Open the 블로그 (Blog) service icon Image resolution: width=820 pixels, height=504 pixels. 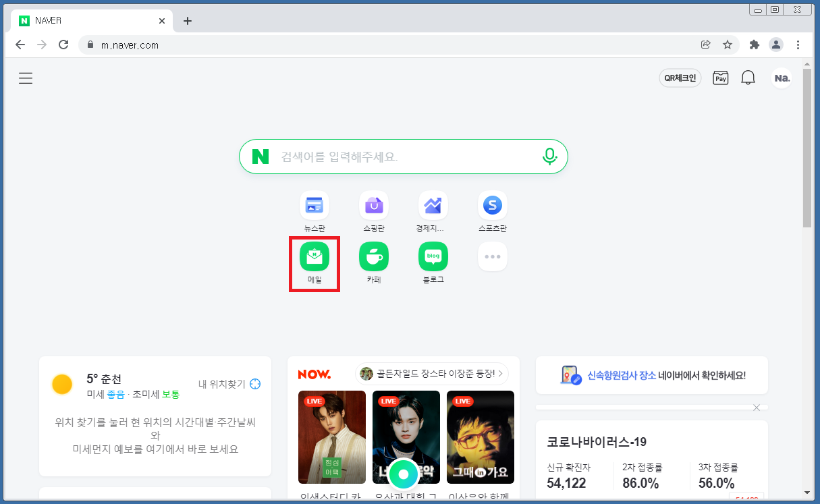[433, 256]
